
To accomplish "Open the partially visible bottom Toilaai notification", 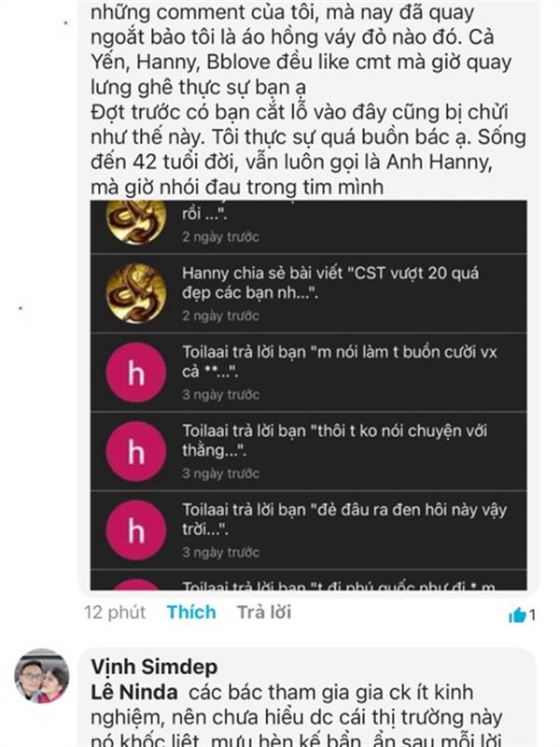I will [x=309, y=581].
